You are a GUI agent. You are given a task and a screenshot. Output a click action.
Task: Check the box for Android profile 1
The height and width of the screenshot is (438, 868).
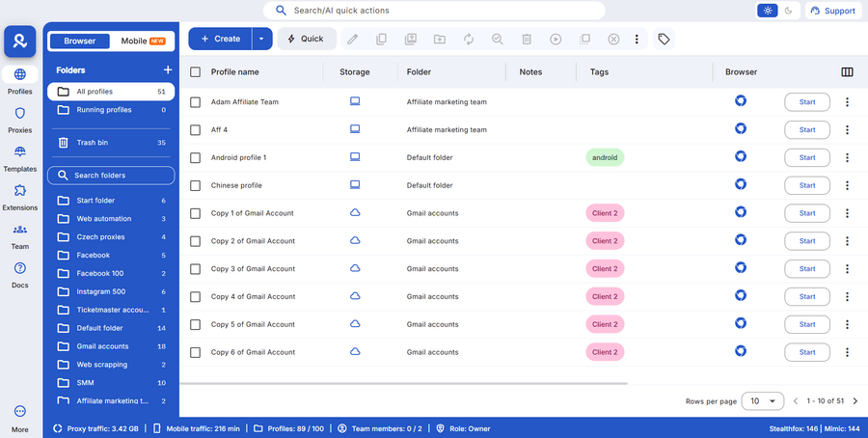pyautogui.click(x=196, y=157)
